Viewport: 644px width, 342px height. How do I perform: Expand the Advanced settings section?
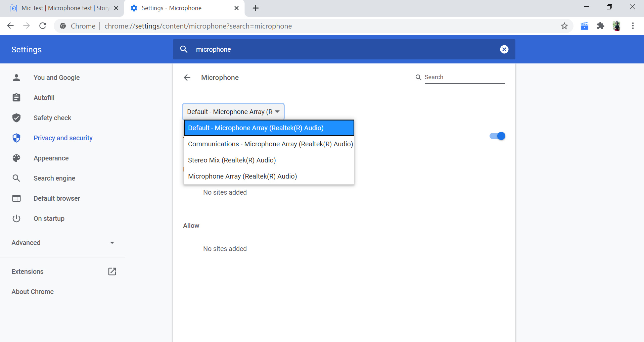coord(63,243)
